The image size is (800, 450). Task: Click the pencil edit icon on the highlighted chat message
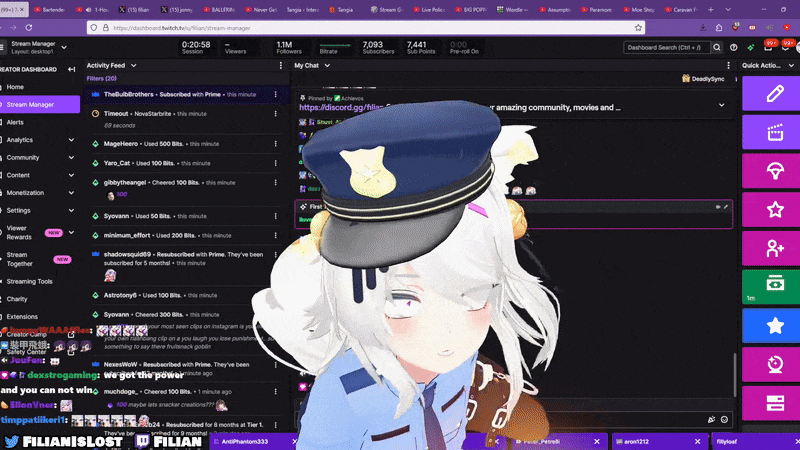pyautogui.click(x=726, y=207)
